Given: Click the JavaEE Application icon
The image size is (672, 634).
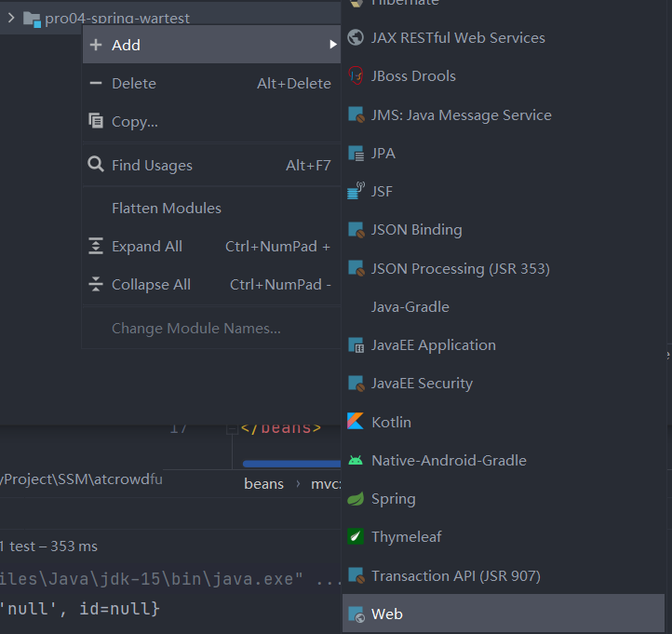Looking at the screenshot, I should coord(356,345).
